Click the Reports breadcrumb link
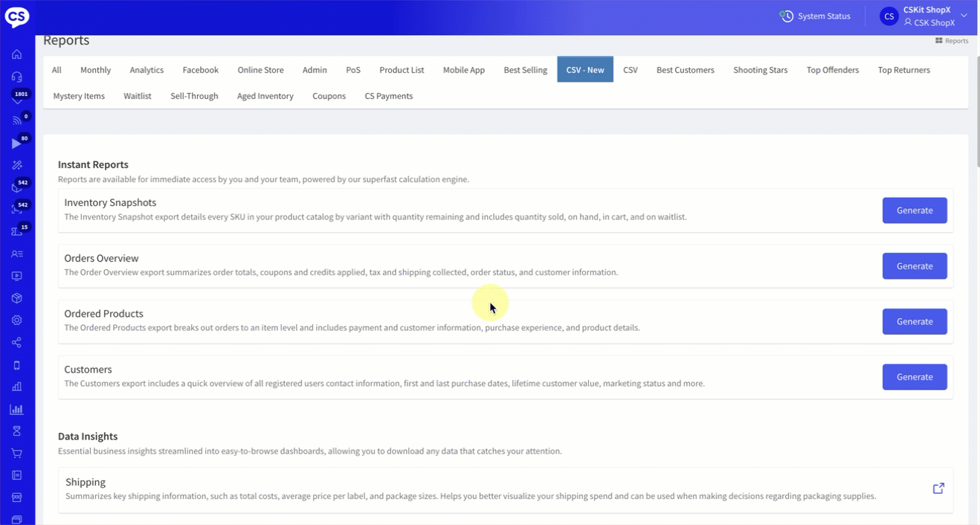 pos(952,41)
